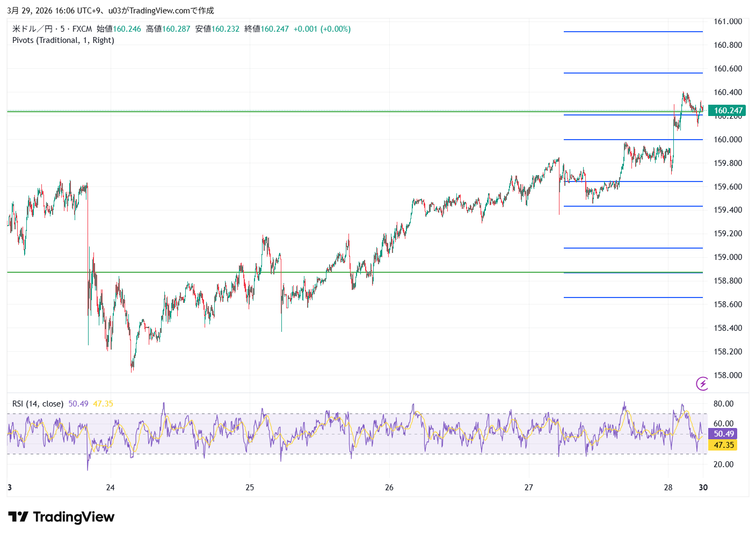Select date 24 on the time axis
Screen dimensions: 756x537
110,488
